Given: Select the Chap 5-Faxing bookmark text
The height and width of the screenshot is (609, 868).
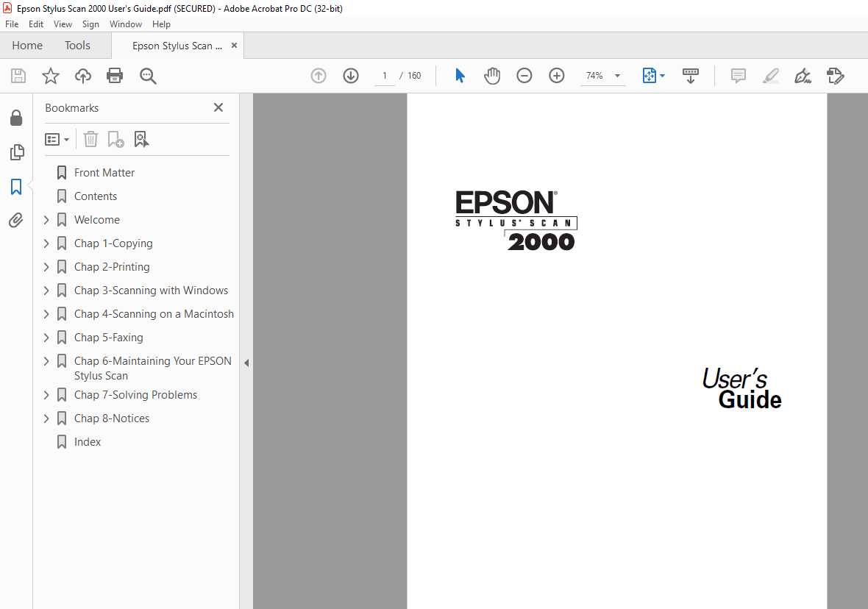Looking at the screenshot, I should pyautogui.click(x=109, y=338).
